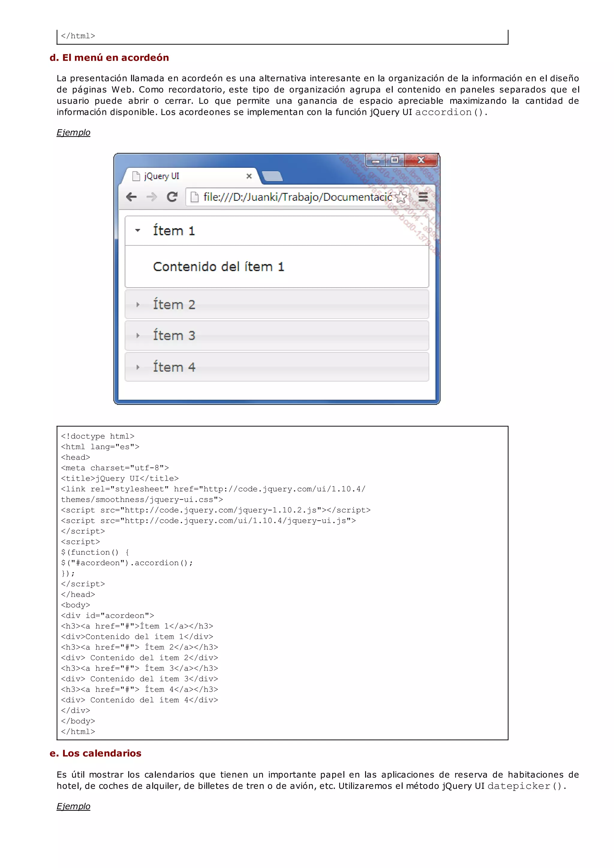
Task: Expand the Ítem 2 accordion panel
Action: click(x=277, y=305)
